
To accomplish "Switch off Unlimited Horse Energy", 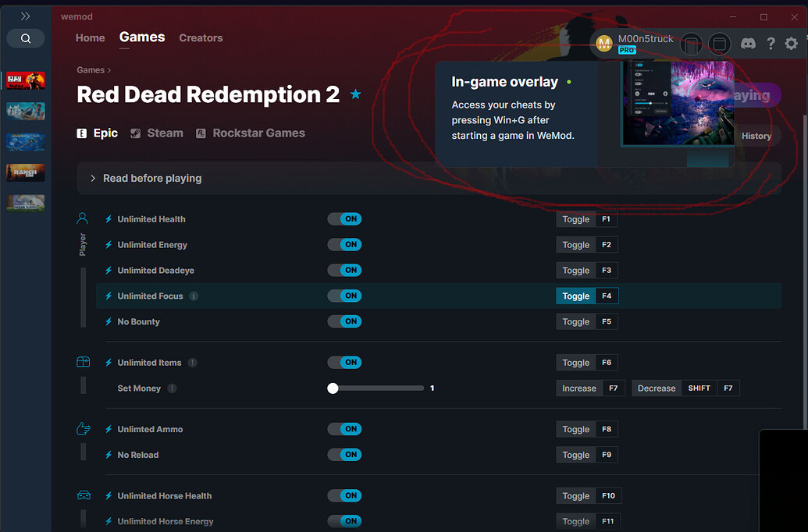I will (344, 520).
